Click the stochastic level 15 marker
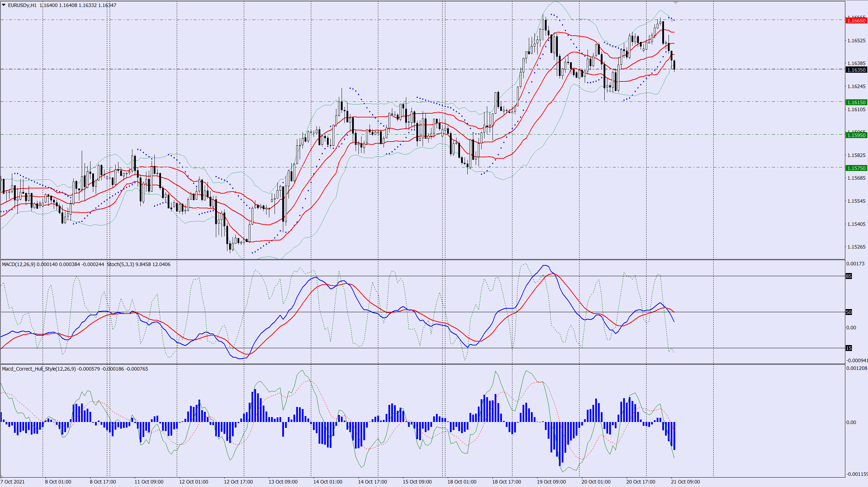The height and width of the screenshot is (487, 868). pyautogui.click(x=849, y=348)
